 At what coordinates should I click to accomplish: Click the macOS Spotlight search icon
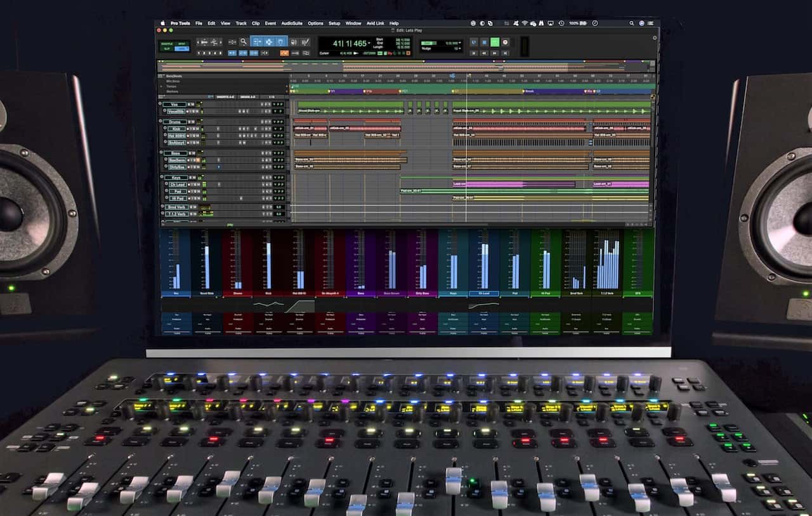[631, 23]
